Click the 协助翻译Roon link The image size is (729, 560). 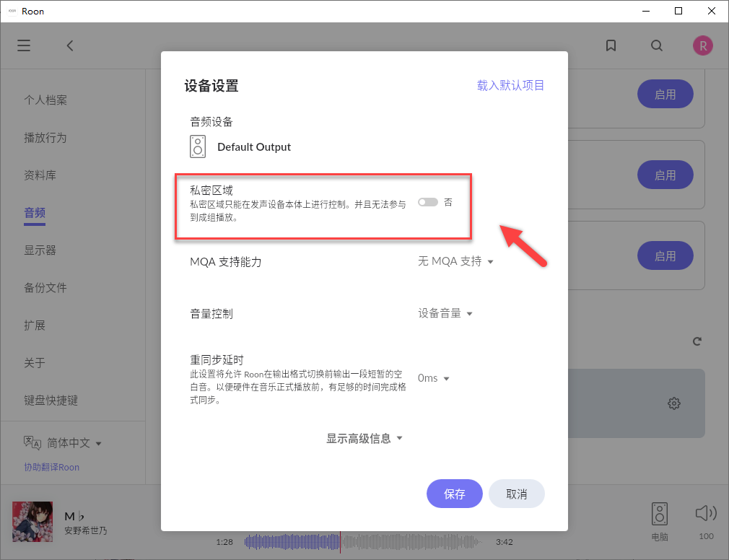point(51,467)
